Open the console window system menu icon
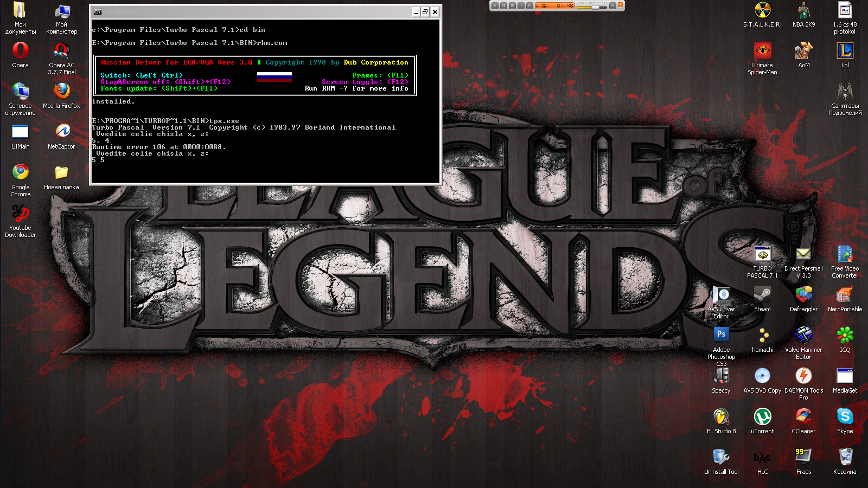This screenshot has height=488, width=868. [x=98, y=12]
